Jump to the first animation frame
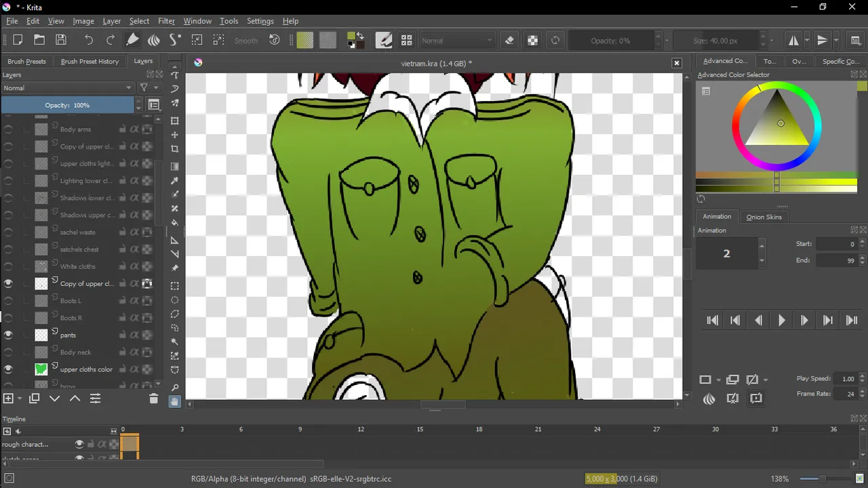 (x=713, y=321)
